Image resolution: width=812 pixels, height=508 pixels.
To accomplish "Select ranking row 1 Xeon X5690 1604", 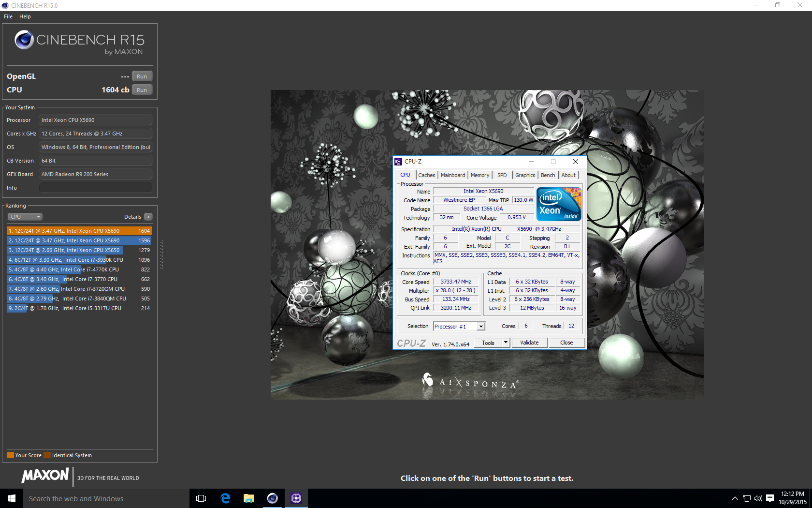I will [x=79, y=231].
